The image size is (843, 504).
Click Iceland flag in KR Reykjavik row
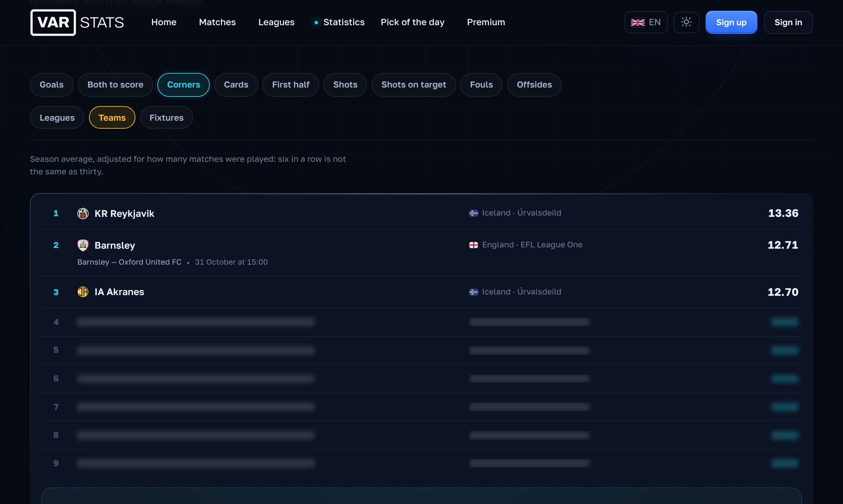click(x=474, y=213)
